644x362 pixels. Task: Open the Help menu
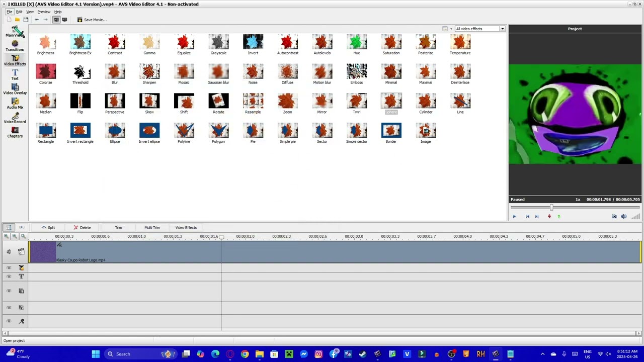click(x=58, y=12)
